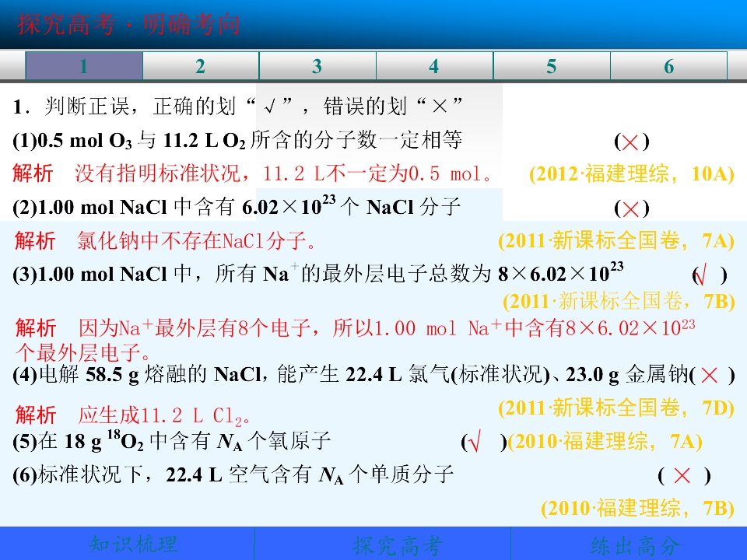This screenshot has height=560, width=747.
Task: Jump to numbered tab 6
Action: click(669, 65)
